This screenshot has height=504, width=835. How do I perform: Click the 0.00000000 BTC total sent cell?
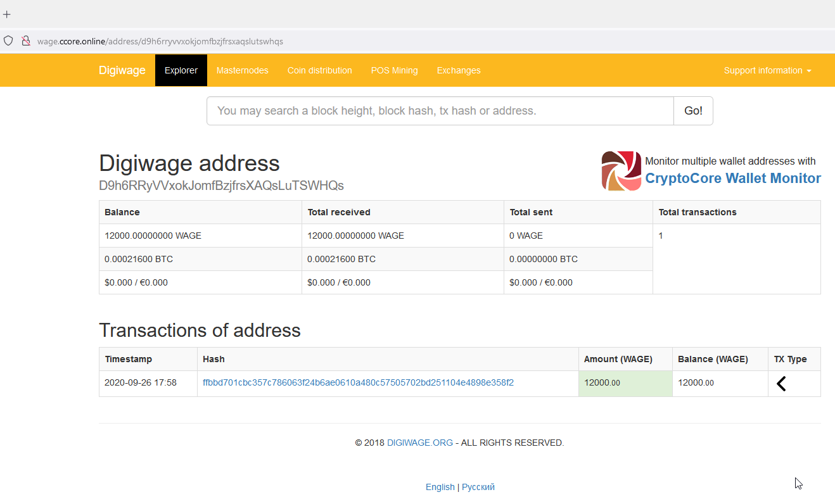point(578,259)
